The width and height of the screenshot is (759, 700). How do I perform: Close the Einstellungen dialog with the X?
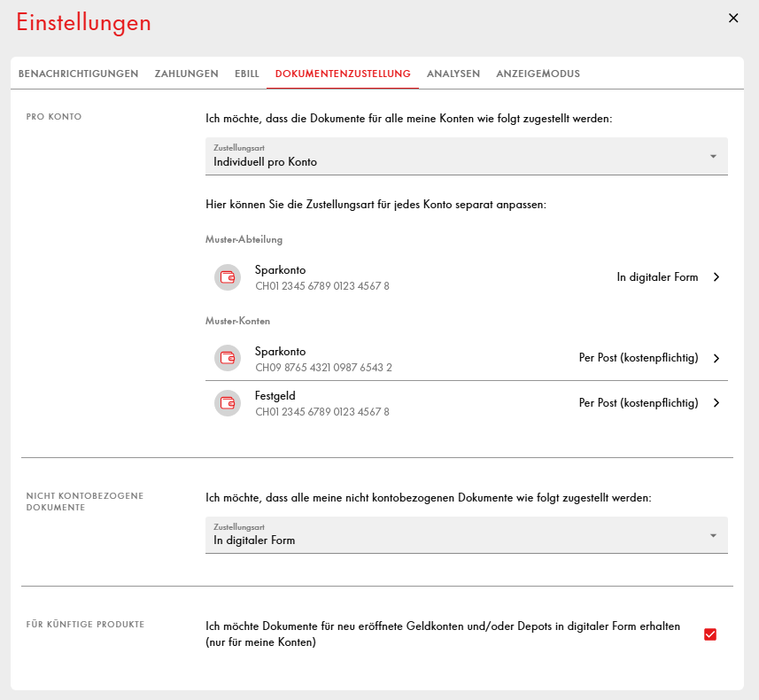click(x=733, y=19)
